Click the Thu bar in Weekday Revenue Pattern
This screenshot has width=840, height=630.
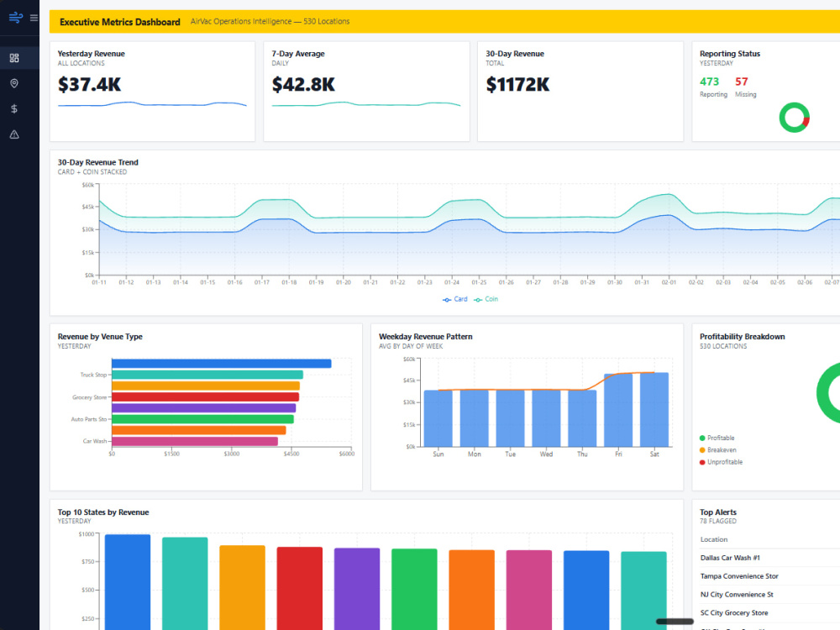coord(582,418)
